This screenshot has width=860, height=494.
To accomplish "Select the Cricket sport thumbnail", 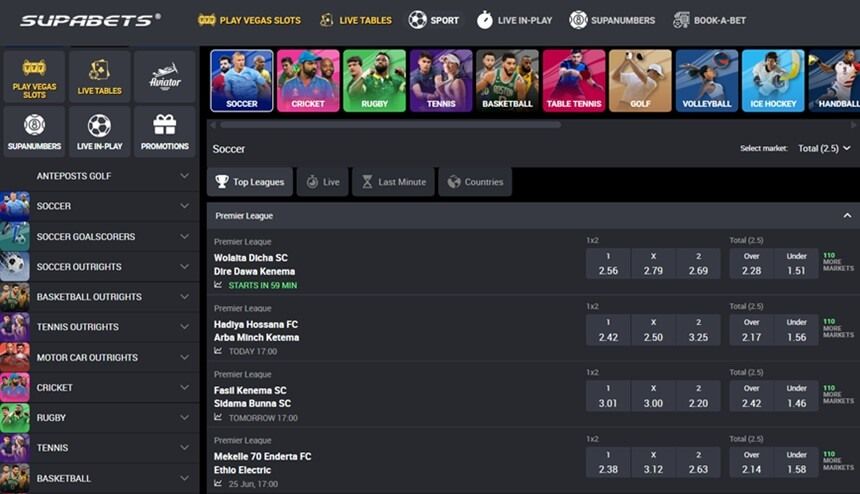I will coord(308,81).
